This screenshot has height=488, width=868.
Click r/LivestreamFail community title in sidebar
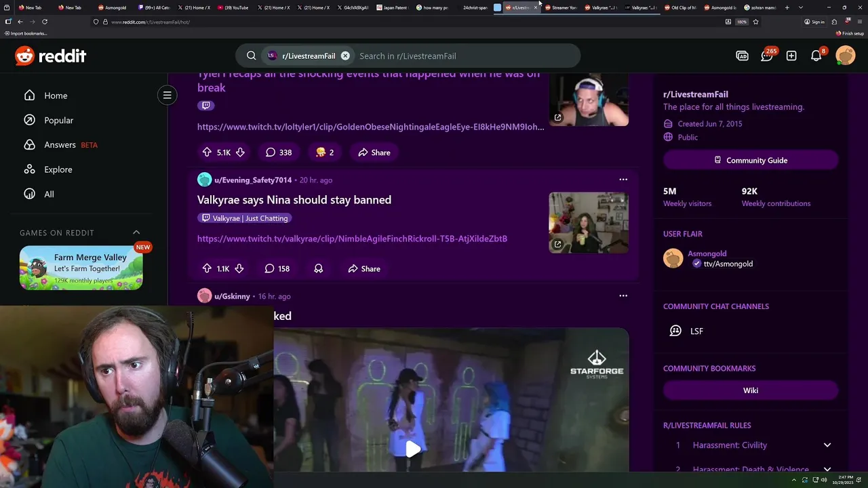point(695,94)
